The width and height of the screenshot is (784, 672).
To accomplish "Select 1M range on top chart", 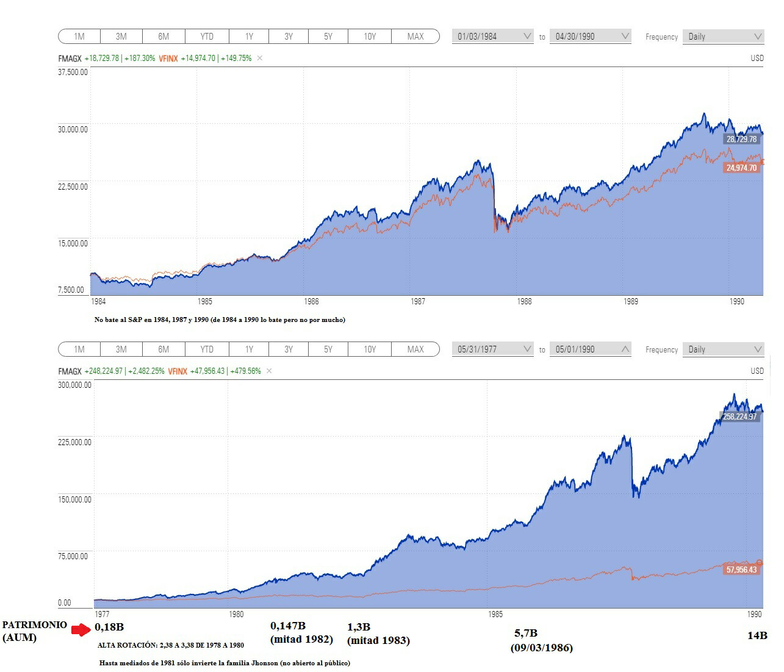I will pos(79,37).
